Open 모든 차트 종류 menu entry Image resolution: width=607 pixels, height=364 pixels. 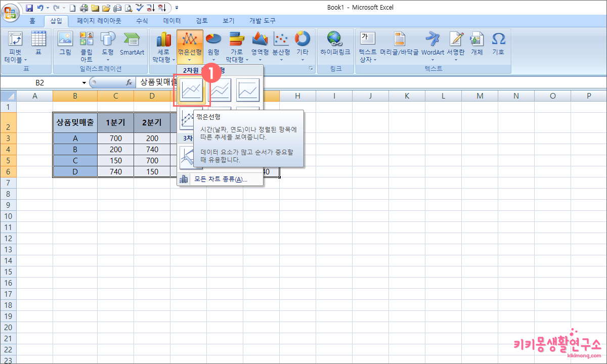pos(220,179)
